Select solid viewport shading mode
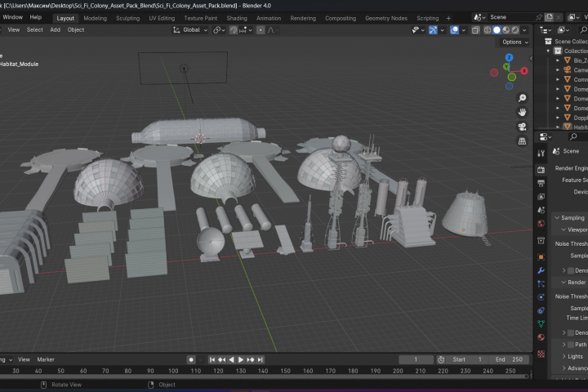The image size is (588, 392). 496,30
